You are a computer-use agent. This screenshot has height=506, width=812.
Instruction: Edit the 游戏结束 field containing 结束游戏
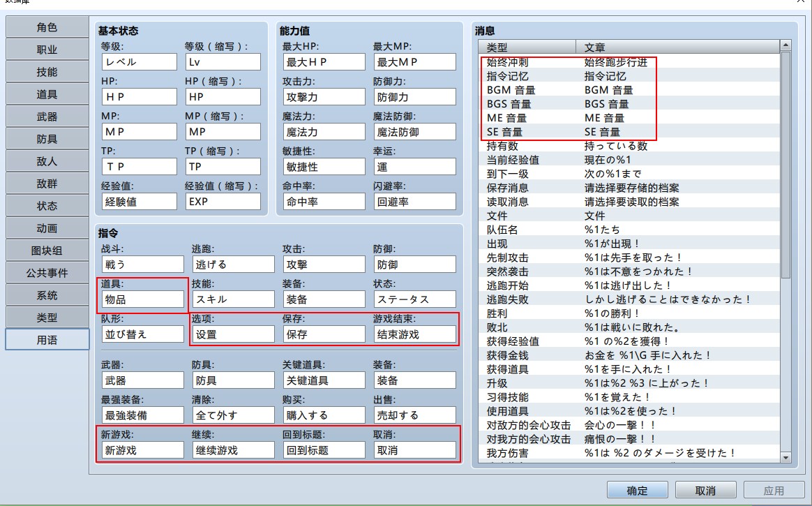point(415,334)
